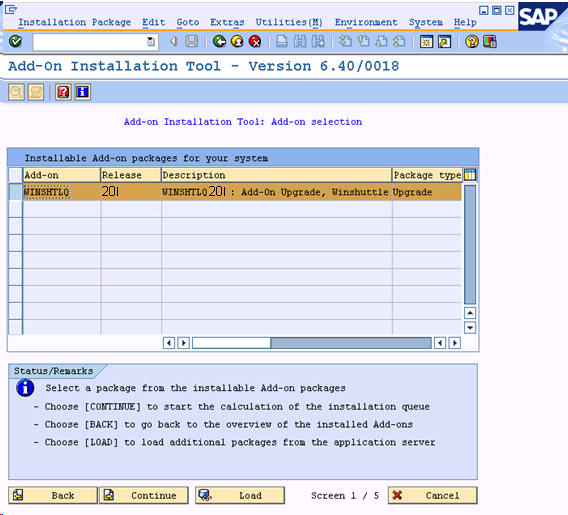Click the Back button at the bottom

coord(53,495)
